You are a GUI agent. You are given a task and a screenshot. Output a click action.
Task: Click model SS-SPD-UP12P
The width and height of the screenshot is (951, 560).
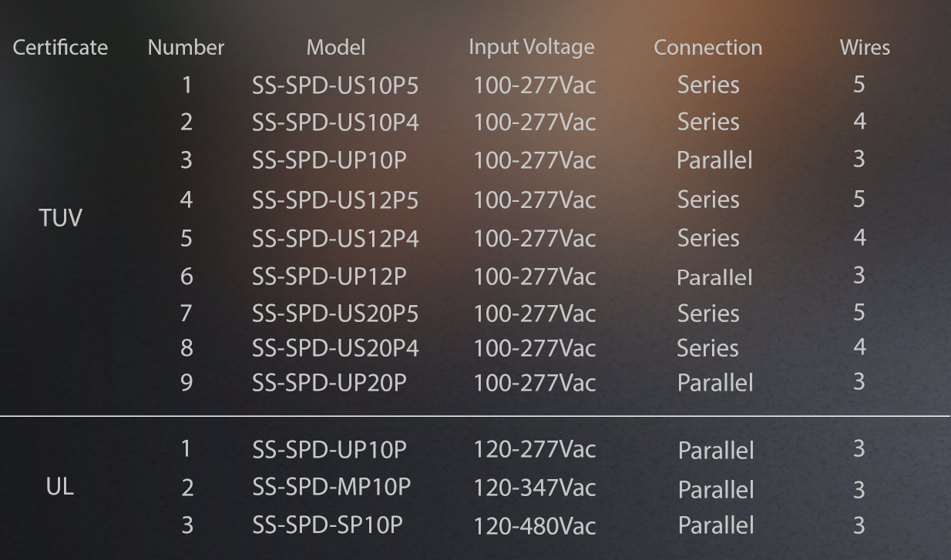click(x=329, y=276)
